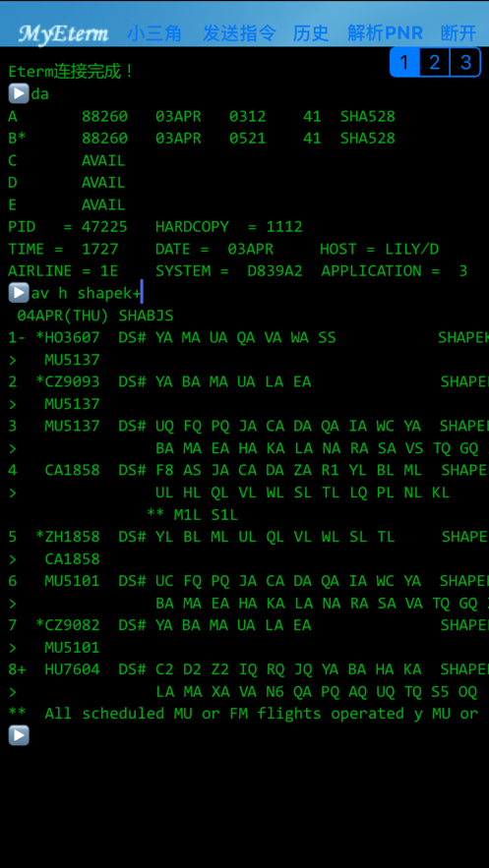Select flight HO3607 line
The height and width of the screenshot is (868, 489).
point(68,338)
